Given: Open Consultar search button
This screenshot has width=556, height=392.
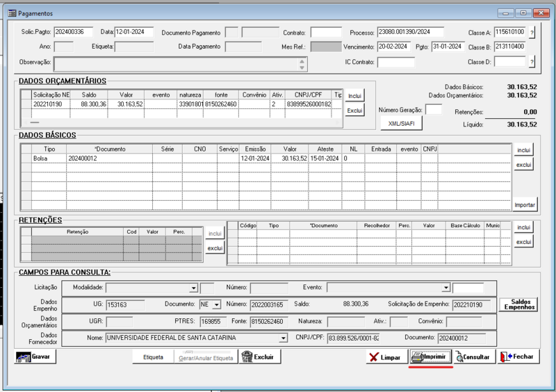Looking at the screenshot, I should 473,357.
